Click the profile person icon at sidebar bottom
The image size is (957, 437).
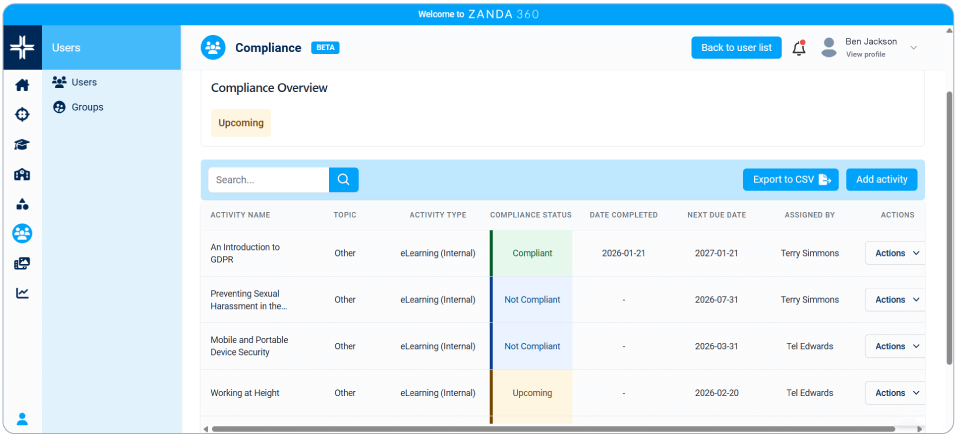click(22, 419)
